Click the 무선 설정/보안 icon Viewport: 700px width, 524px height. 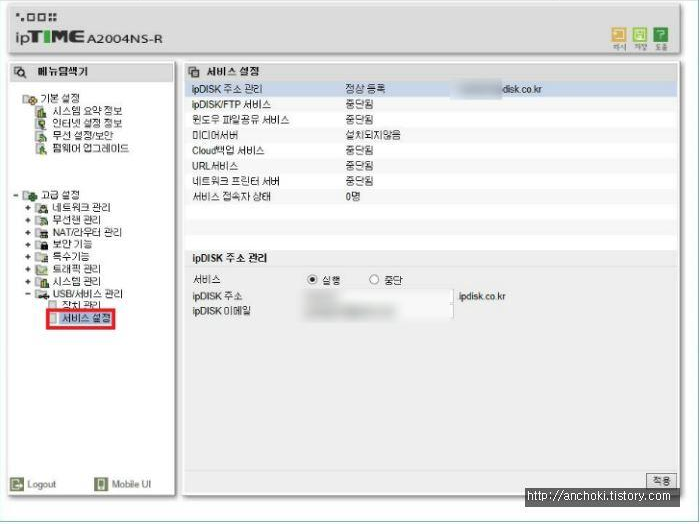41,136
